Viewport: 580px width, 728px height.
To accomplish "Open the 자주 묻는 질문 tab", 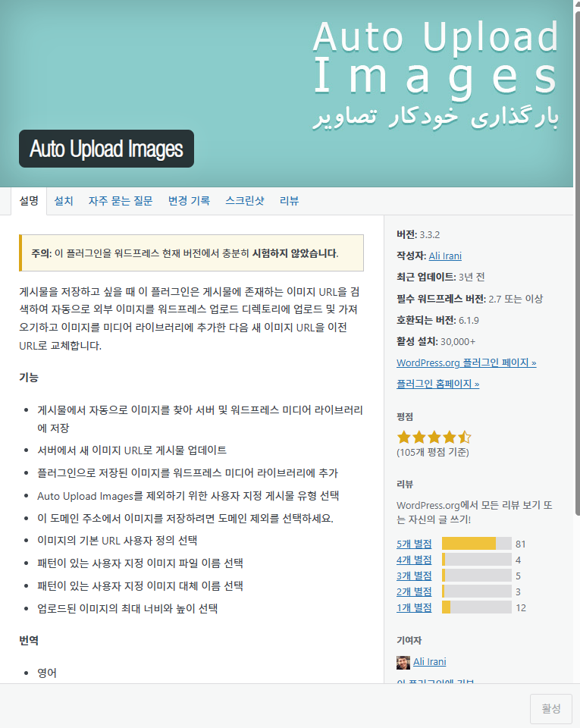I will (121, 201).
